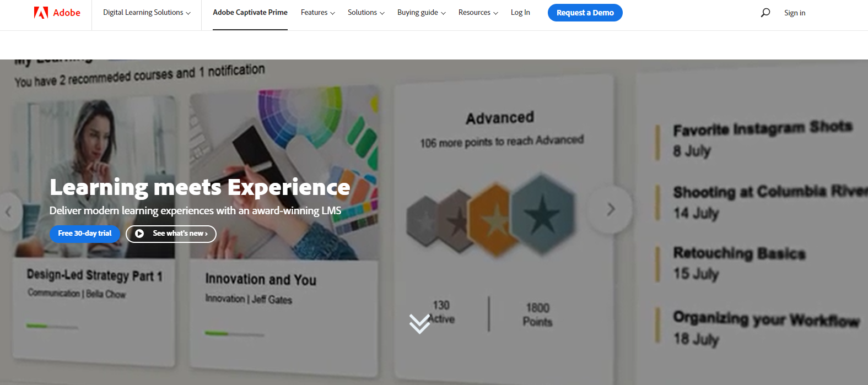Click Innovation and You course image
868x385 pixels.
click(284, 173)
